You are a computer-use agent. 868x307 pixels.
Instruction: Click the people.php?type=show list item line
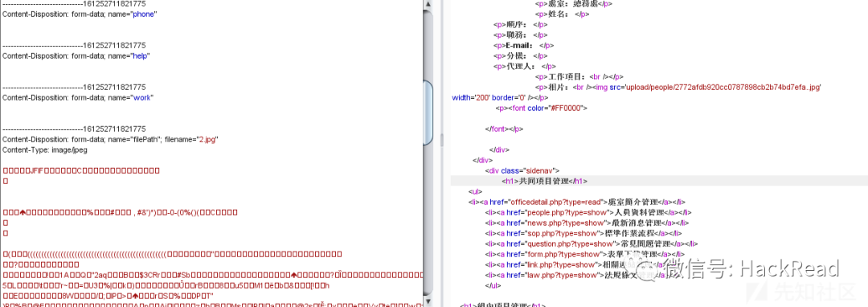[588, 212]
